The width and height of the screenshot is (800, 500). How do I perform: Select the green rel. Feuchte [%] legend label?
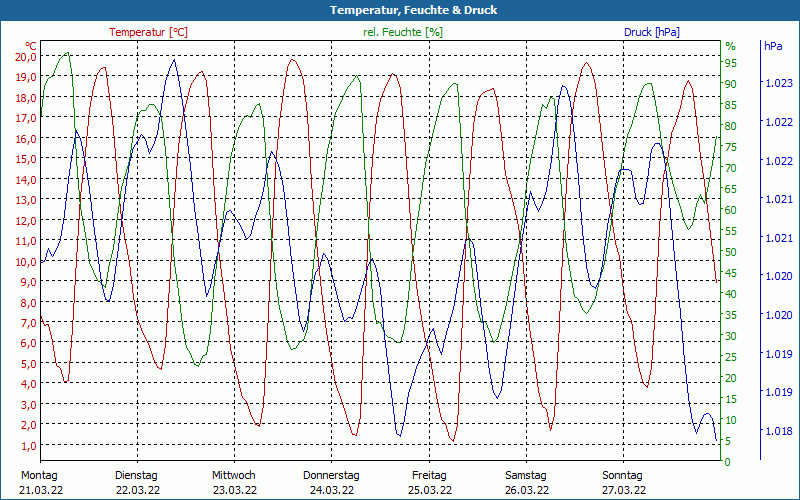[402, 32]
